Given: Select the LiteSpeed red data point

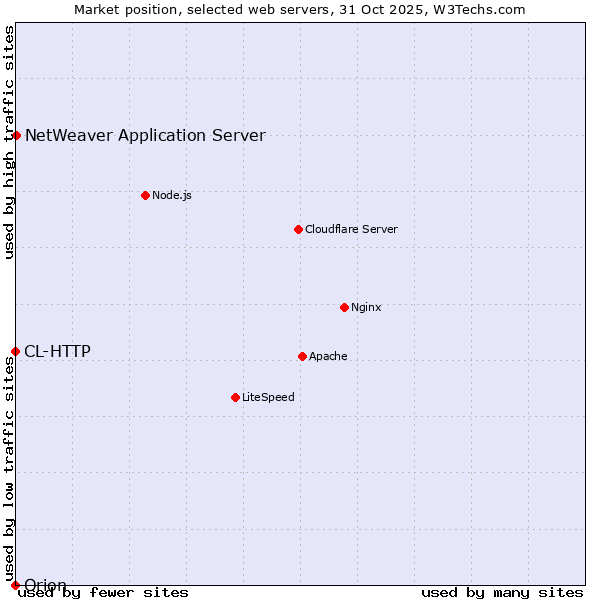Looking at the screenshot, I should (x=235, y=397).
